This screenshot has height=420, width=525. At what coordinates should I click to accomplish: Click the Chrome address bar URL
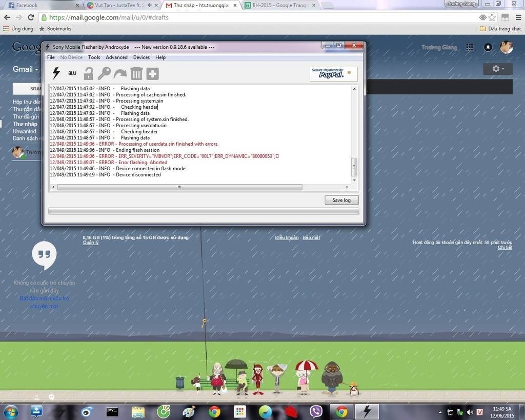[109, 17]
